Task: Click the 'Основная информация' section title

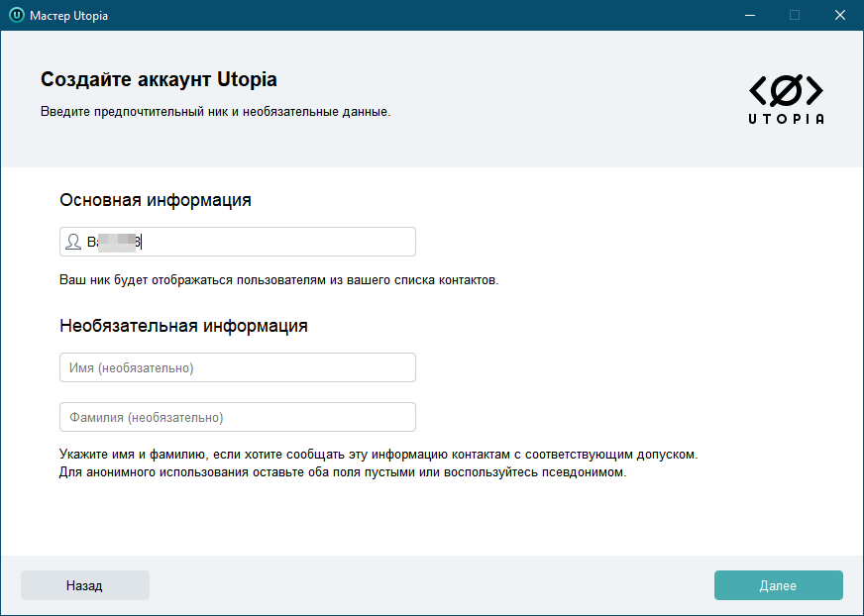Action: click(156, 200)
